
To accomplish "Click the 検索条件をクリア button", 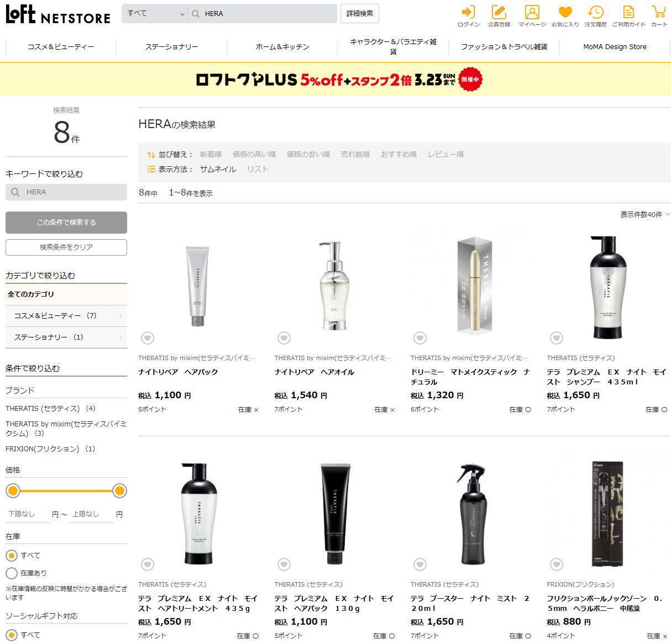I will (x=66, y=247).
